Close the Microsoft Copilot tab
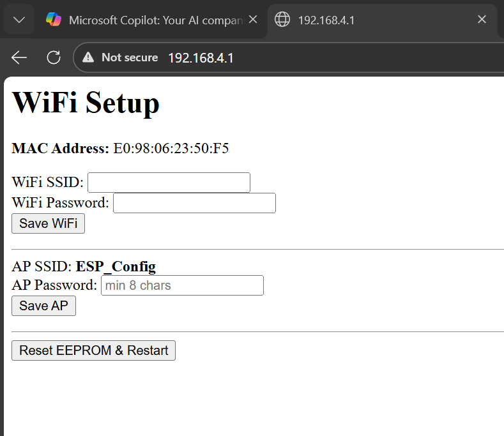This screenshot has height=436, width=504. [x=253, y=20]
